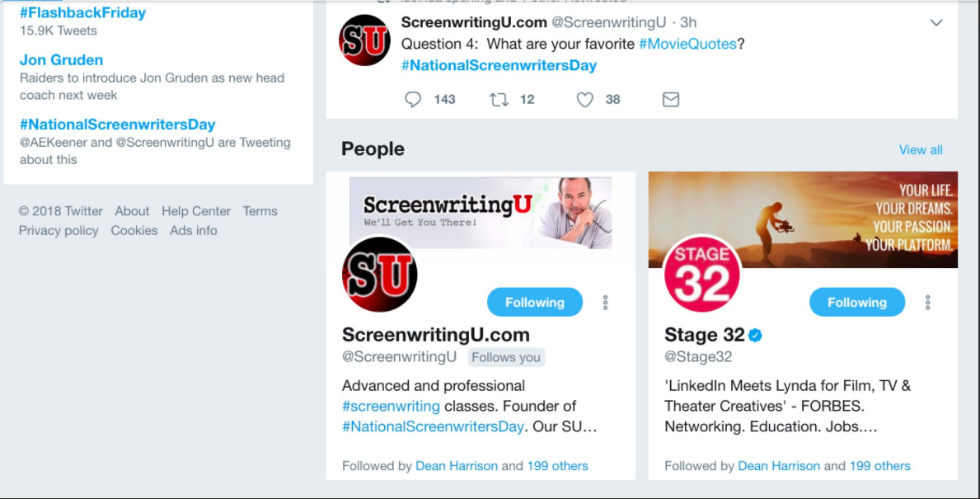Click the reply icon under the tweet
Image resolution: width=980 pixels, height=499 pixels.
(413, 99)
